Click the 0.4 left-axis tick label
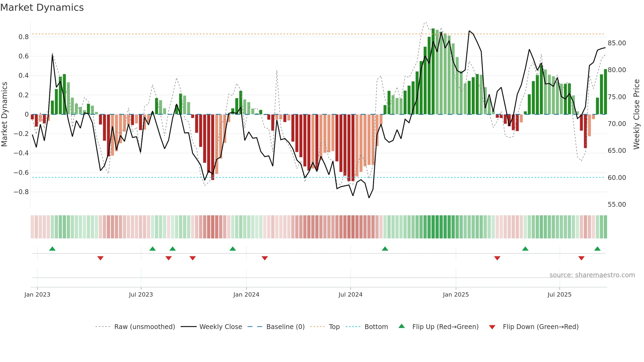This screenshot has width=644, height=362. [24, 76]
